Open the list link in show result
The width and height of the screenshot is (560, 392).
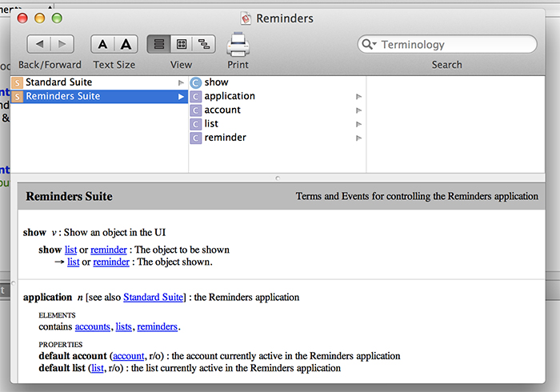74,262
